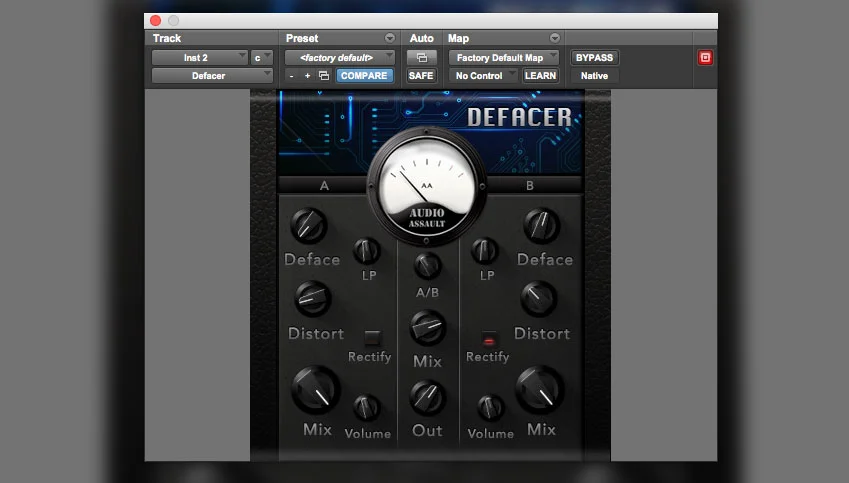The width and height of the screenshot is (849, 483).
Task: Open the insert position c dropdown
Action: [x=262, y=57]
